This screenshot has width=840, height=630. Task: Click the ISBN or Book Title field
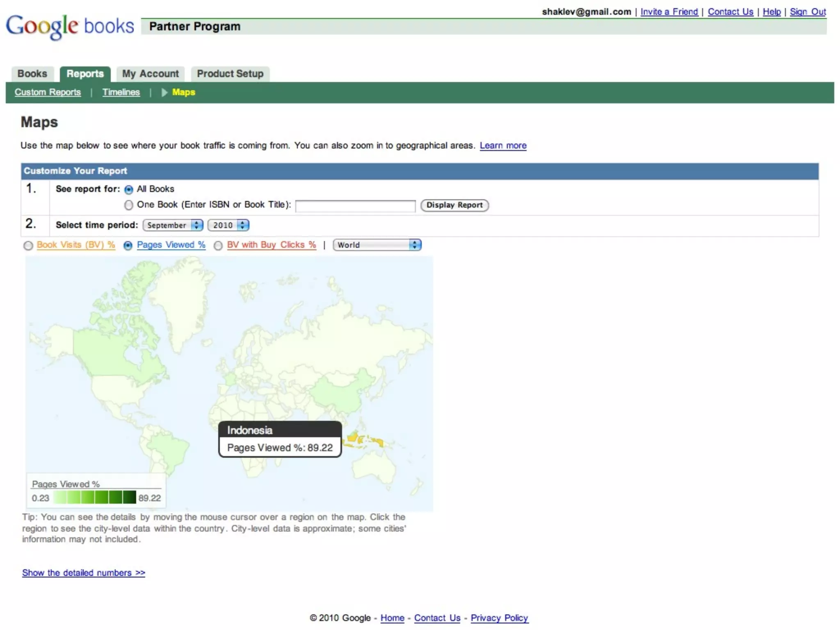355,205
